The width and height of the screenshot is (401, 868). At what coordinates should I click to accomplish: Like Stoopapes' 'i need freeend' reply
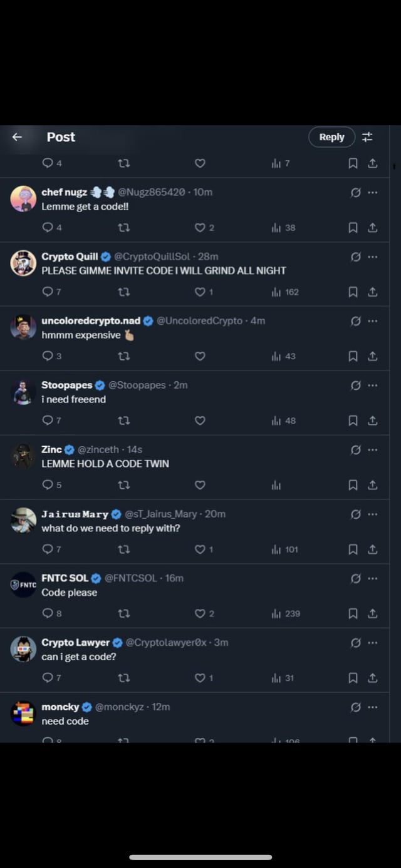coord(200,421)
